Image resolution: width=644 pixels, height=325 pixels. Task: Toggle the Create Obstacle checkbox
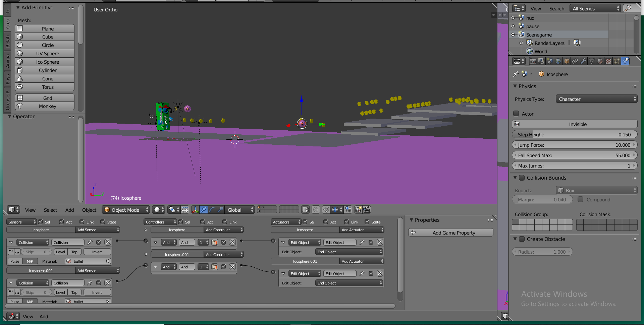point(522,239)
